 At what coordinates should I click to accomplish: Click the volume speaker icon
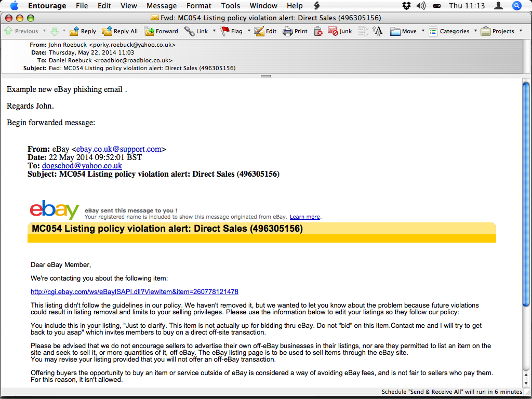[x=421, y=6]
